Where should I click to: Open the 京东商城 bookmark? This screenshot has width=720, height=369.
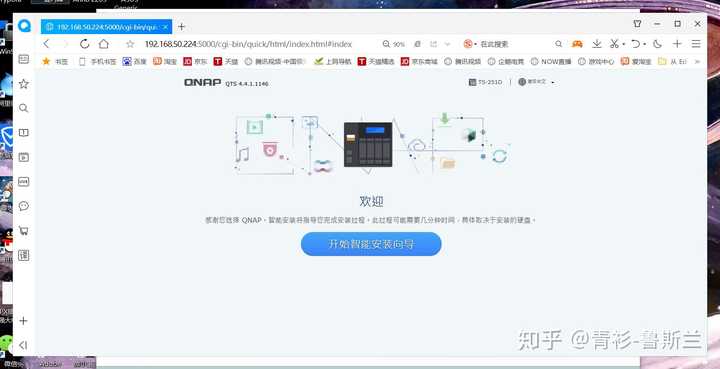tap(419, 62)
